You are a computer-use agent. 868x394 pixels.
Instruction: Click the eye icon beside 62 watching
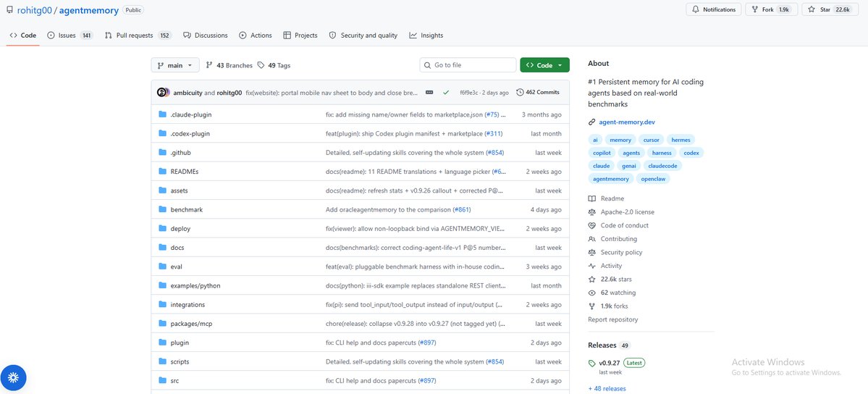point(591,293)
